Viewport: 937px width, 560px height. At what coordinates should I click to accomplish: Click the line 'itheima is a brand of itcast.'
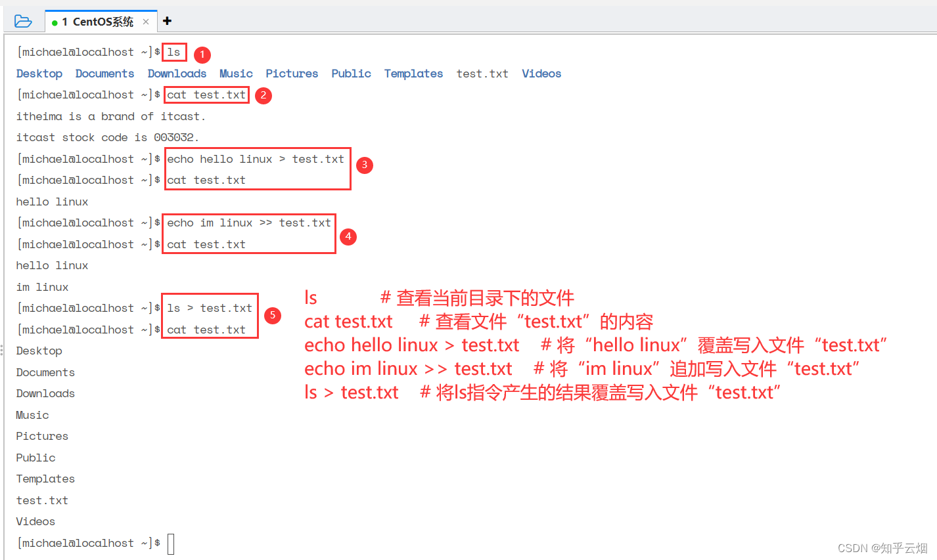pyautogui.click(x=111, y=116)
